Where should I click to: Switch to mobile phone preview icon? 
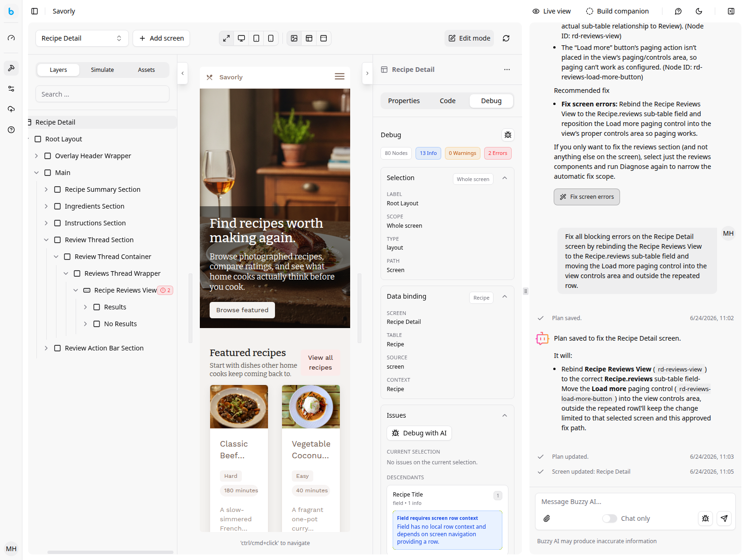point(271,38)
